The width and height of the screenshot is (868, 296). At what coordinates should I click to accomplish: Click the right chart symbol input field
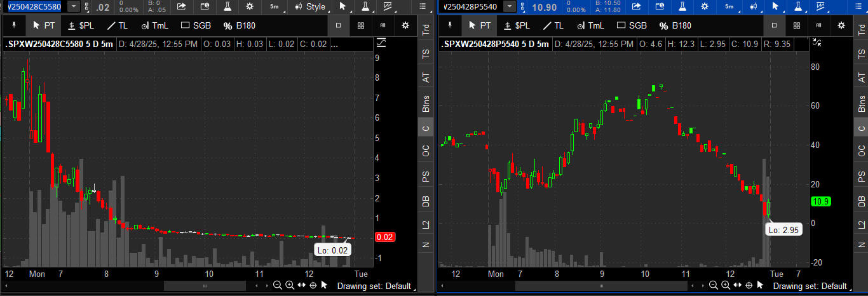[x=471, y=6]
